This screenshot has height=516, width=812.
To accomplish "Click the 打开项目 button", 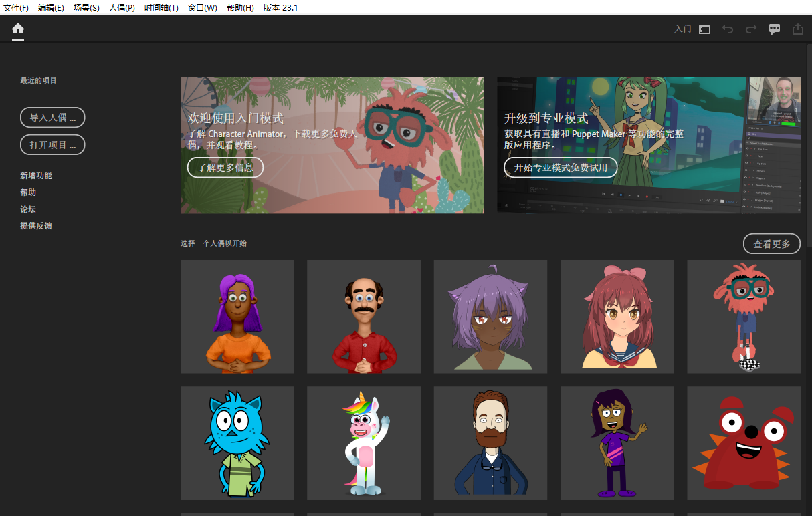I will point(53,145).
